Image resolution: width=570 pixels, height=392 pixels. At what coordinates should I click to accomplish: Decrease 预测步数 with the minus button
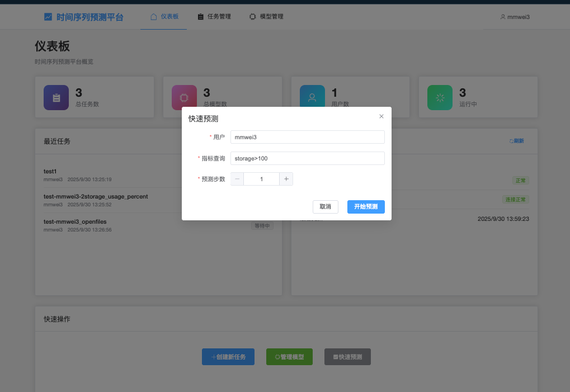coord(237,179)
